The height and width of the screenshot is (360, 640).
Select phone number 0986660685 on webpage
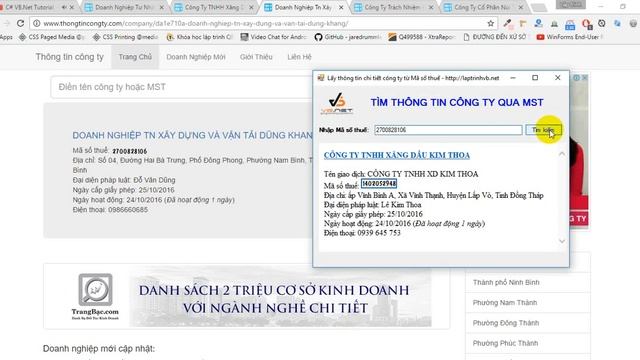[128, 210]
